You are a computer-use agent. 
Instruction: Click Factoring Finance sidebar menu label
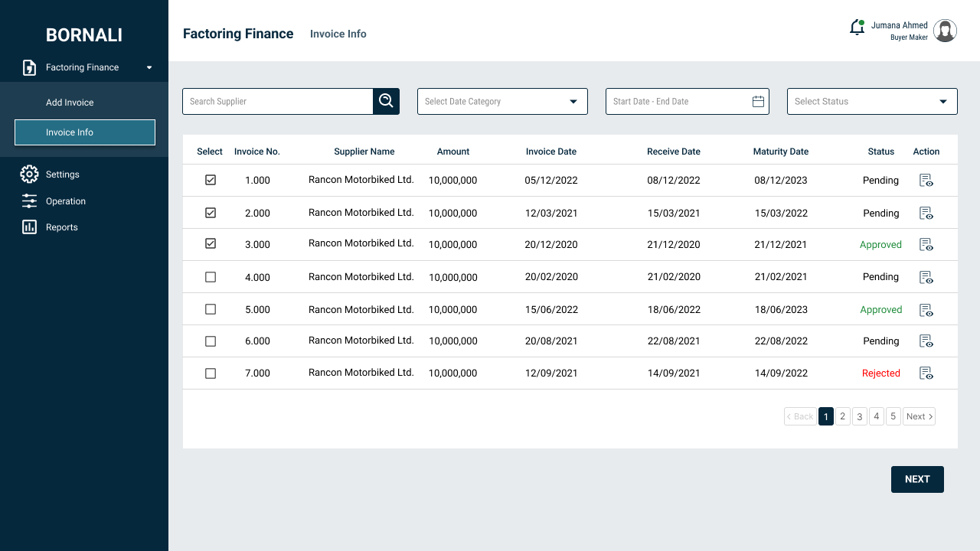click(x=83, y=67)
